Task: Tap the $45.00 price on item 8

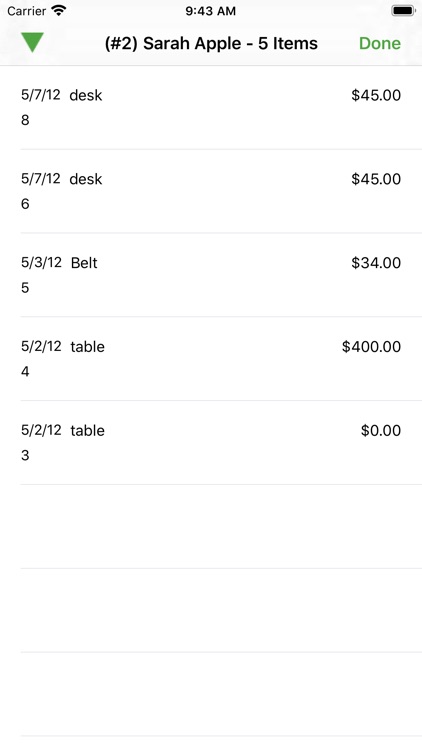Action: click(376, 95)
